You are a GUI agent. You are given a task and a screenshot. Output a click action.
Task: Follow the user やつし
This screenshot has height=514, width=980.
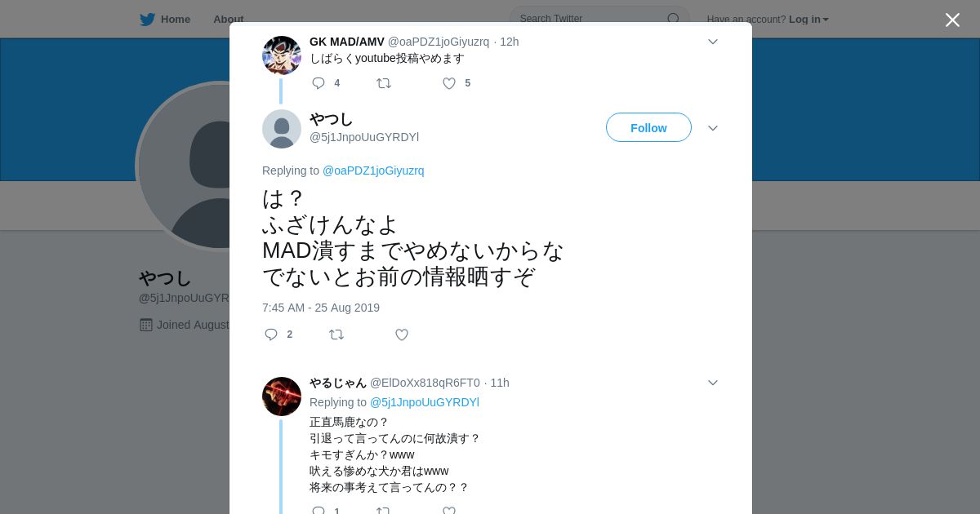click(x=648, y=127)
